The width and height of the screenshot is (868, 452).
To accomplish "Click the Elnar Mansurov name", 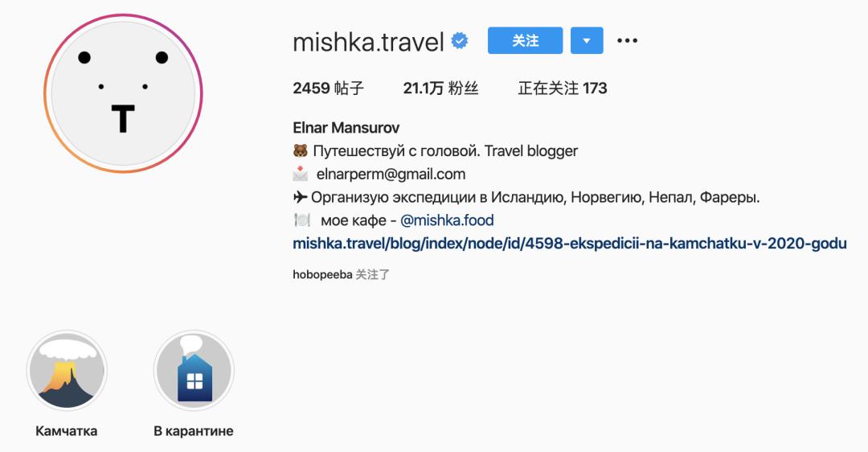I will (346, 128).
